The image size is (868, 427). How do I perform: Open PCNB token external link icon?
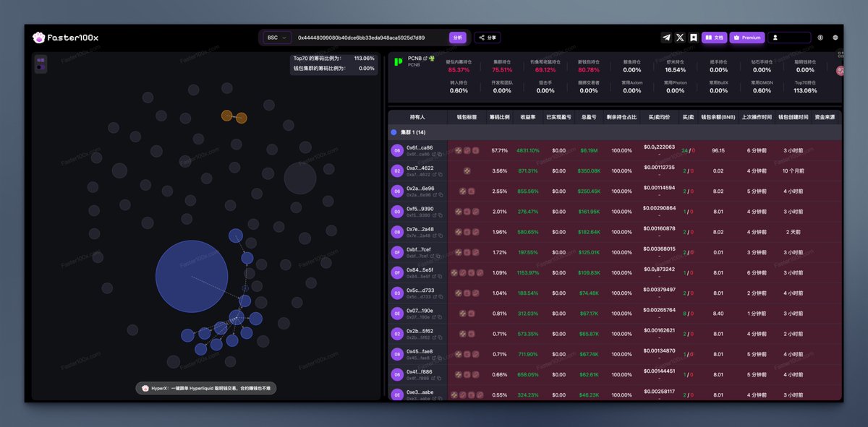click(x=425, y=58)
